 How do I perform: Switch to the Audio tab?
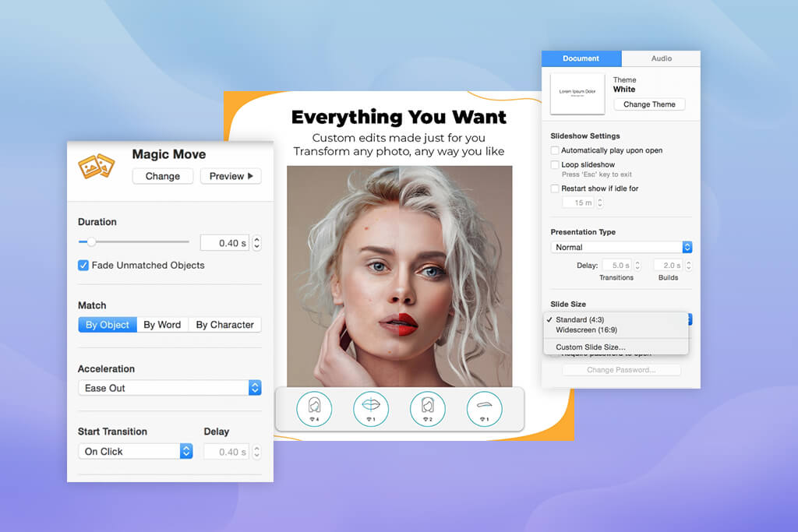coord(661,58)
